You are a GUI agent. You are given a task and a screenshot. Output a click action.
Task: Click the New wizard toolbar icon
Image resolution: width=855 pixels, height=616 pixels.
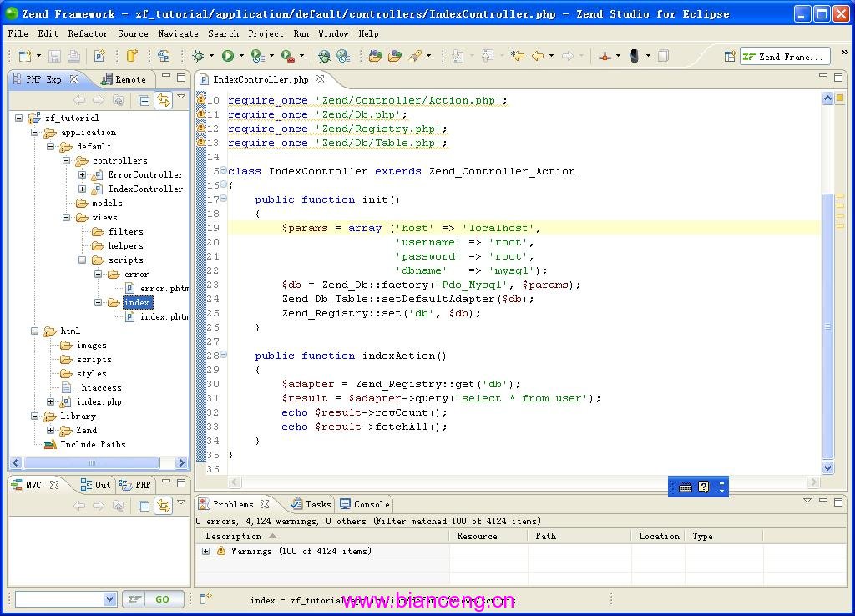click(x=25, y=56)
